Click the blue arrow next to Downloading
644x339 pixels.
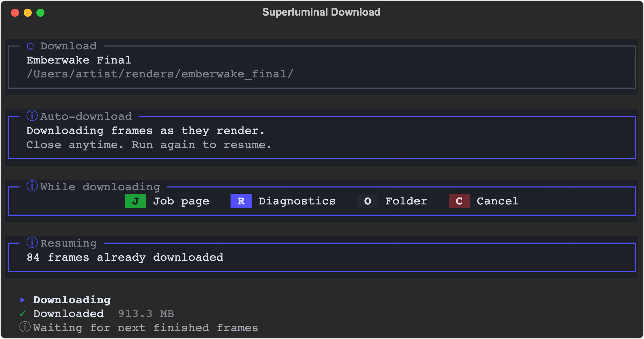pos(23,300)
